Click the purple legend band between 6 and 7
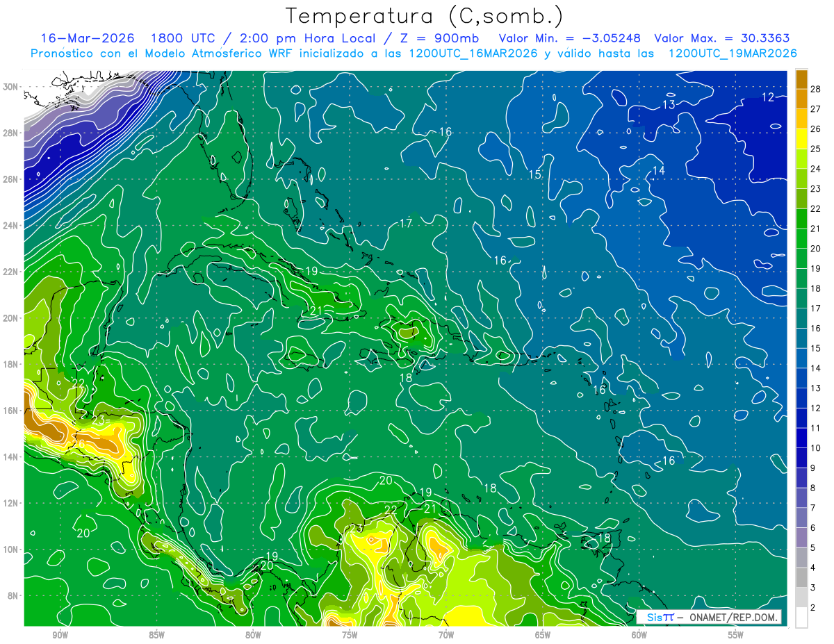The height and width of the screenshot is (644, 834). click(801, 518)
